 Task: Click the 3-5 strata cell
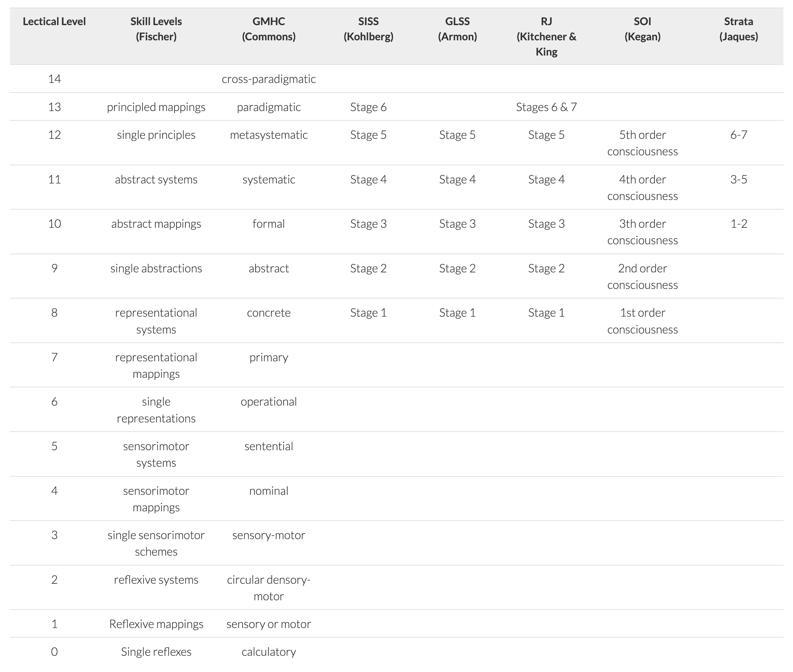click(x=738, y=179)
